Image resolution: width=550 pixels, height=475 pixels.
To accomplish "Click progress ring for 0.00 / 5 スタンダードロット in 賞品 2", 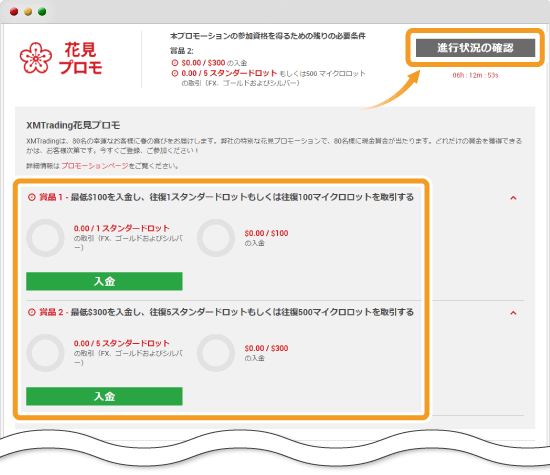I will 46,353.
